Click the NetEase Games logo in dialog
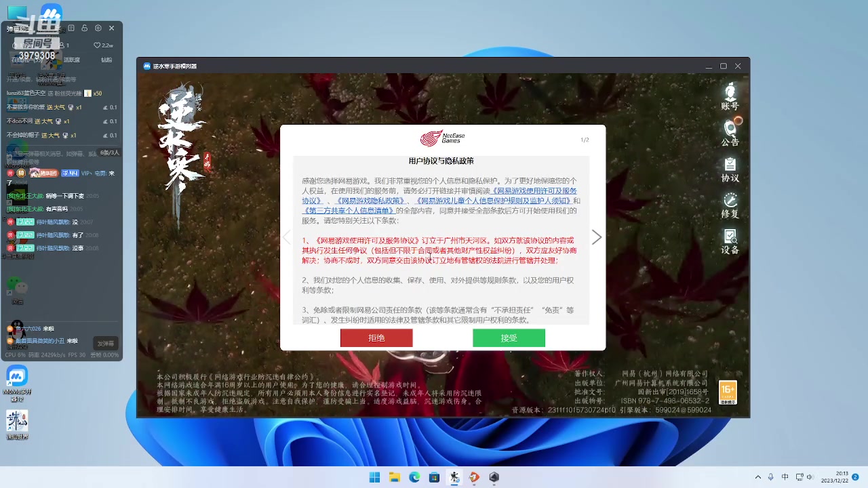 (x=442, y=138)
